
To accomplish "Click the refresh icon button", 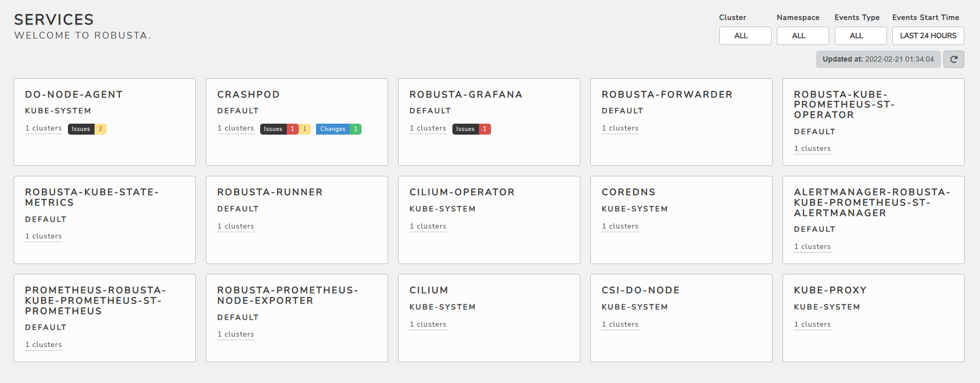I will point(953,59).
